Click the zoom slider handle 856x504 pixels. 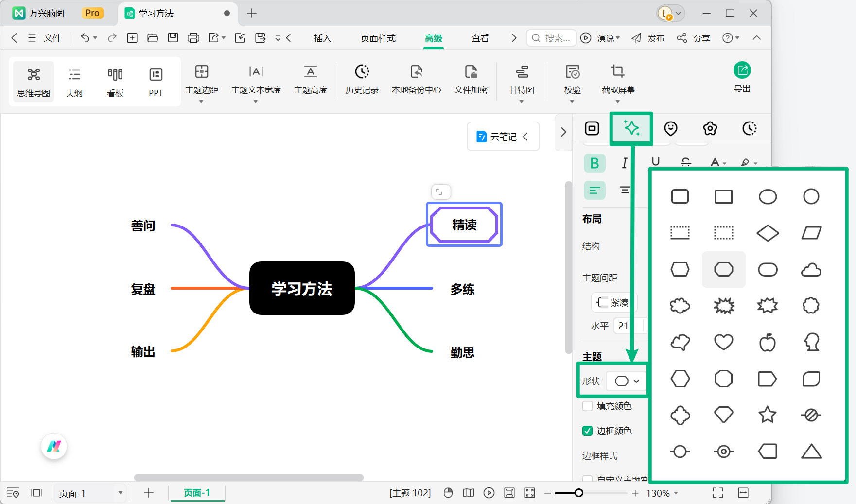tap(578, 493)
